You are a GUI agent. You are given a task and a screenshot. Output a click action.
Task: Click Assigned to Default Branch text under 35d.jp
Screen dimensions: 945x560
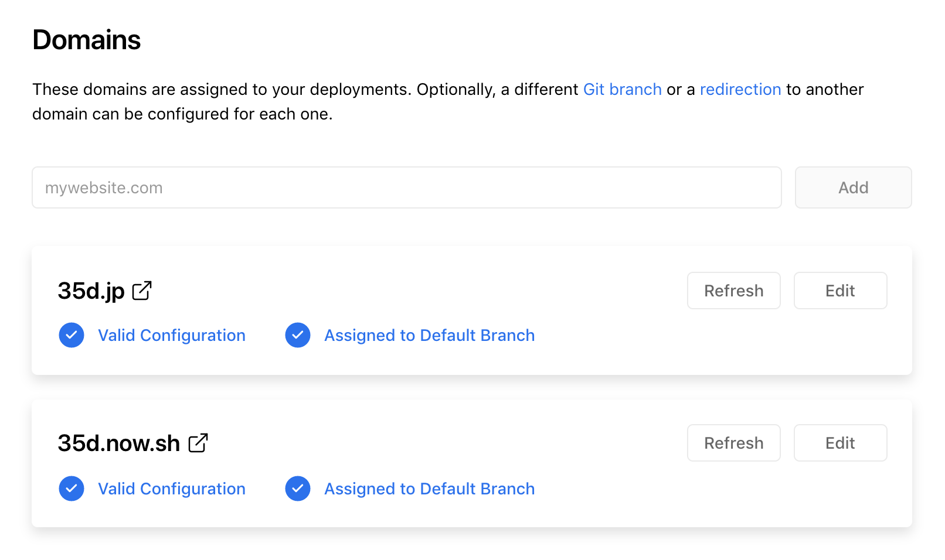(x=430, y=335)
